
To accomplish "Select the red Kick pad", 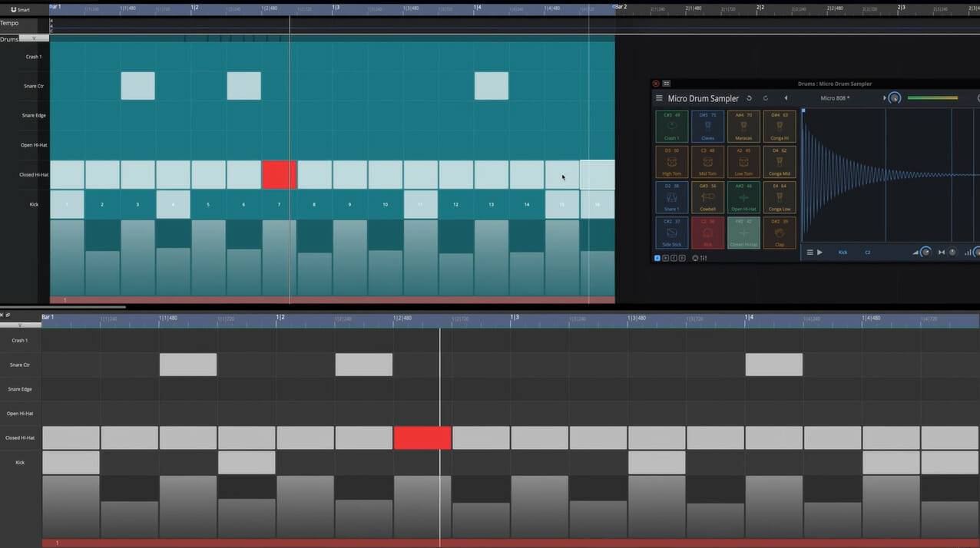I will tap(707, 233).
